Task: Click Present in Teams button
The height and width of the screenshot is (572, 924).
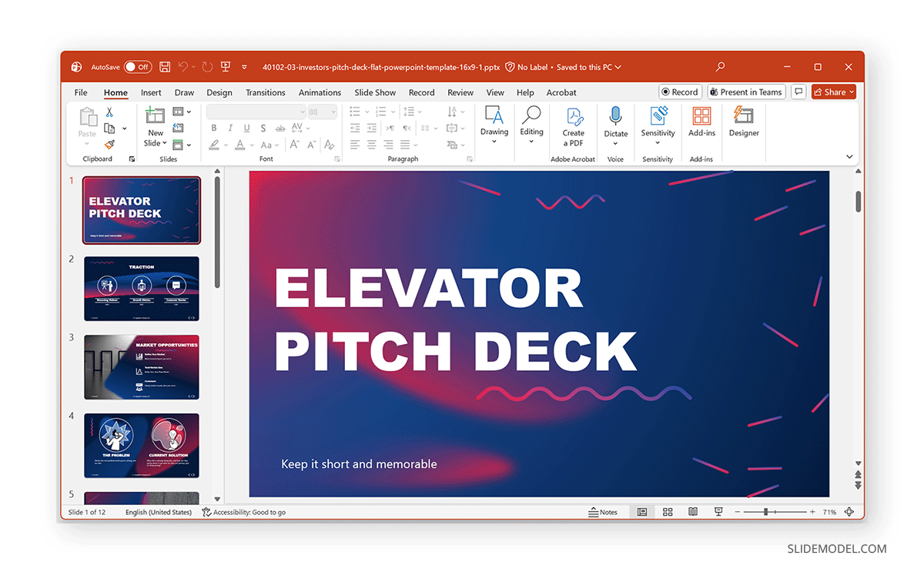Action: 746,92
